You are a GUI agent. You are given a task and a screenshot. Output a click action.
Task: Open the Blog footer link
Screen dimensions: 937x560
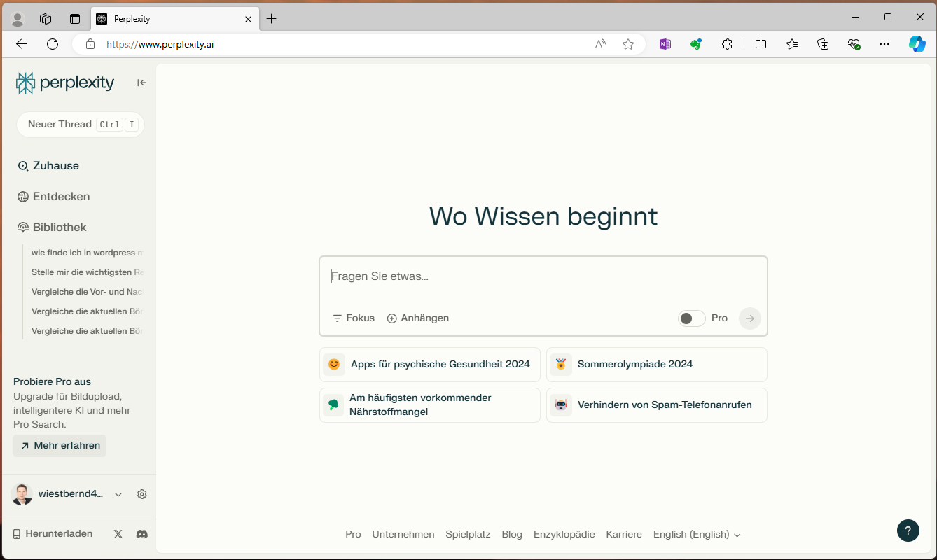click(x=512, y=535)
